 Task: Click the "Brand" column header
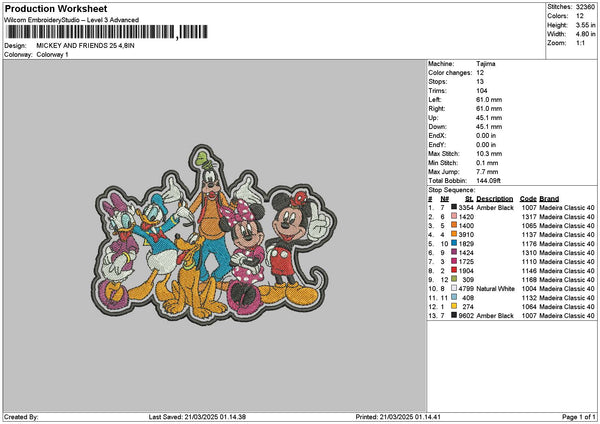(x=549, y=199)
